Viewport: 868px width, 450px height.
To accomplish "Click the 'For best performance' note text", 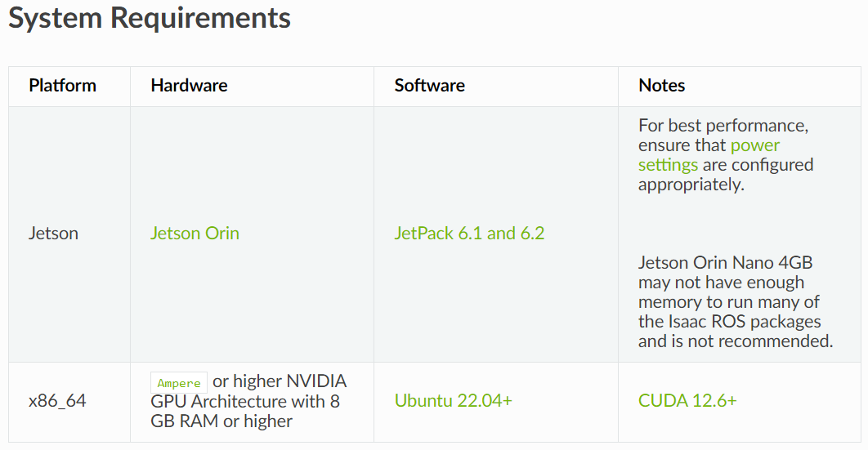I will [726, 155].
